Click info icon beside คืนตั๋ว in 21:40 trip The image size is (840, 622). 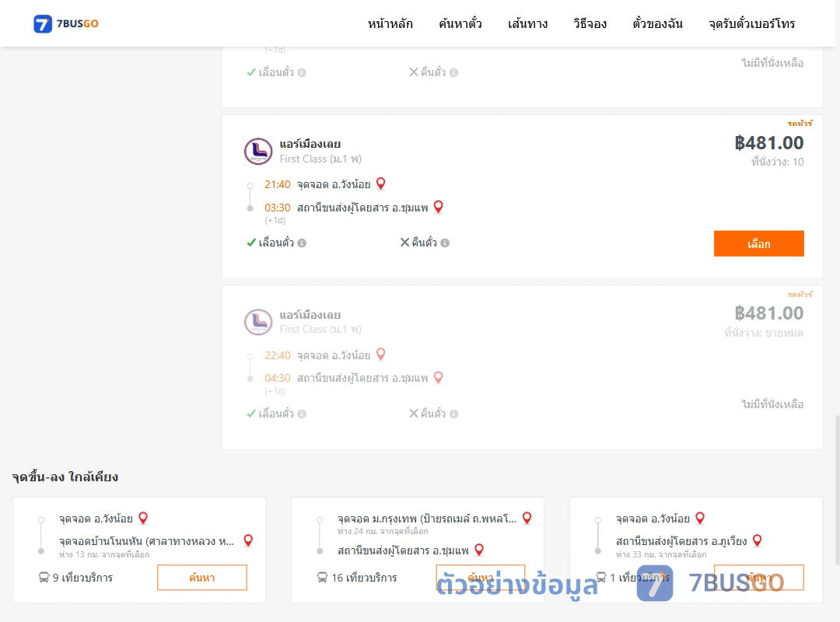tap(445, 243)
